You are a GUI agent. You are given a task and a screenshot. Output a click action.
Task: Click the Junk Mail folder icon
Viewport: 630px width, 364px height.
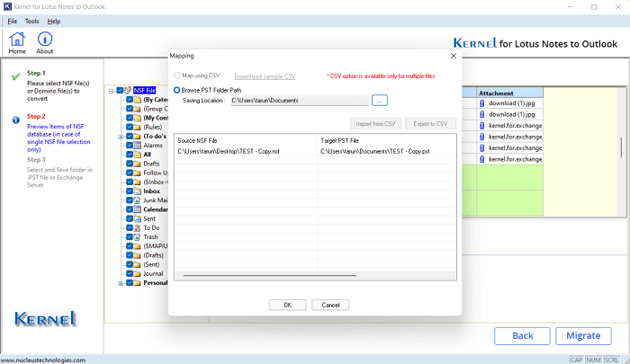pyautogui.click(x=137, y=200)
